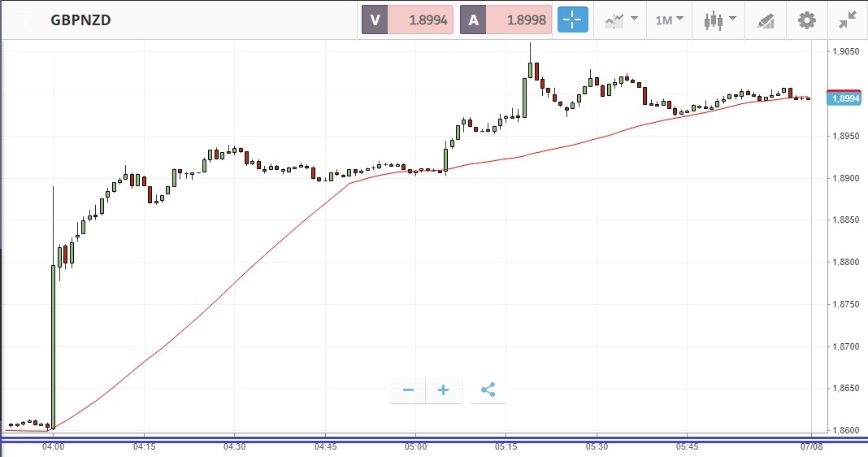Image resolution: width=868 pixels, height=457 pixels.
Task: Zoom out with the minus button
Action: [x=408, y=390]
